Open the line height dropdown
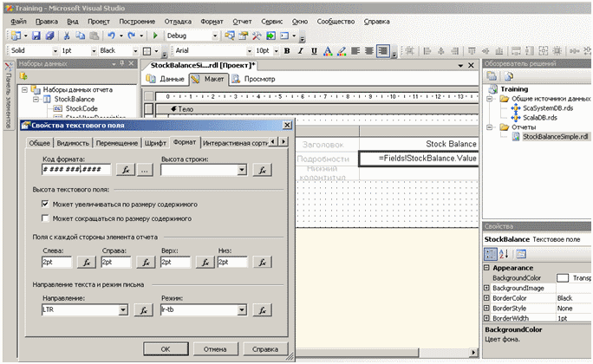Viewport: 593px width, 364px height. click(242, 170)
